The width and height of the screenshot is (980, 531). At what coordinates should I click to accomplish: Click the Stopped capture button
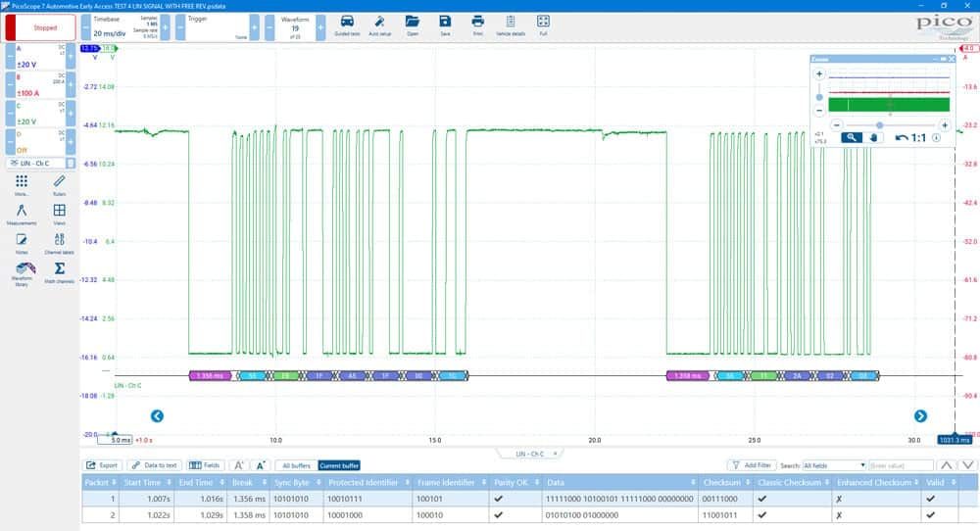[40, 27]
